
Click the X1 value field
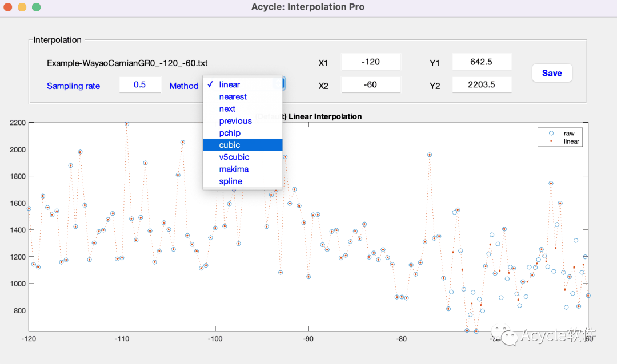coord(371,62)
